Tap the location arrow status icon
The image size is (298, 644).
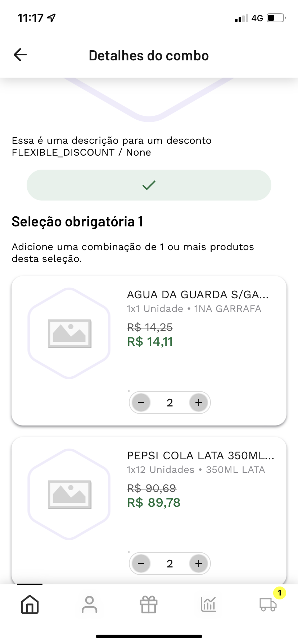[52, 18]
